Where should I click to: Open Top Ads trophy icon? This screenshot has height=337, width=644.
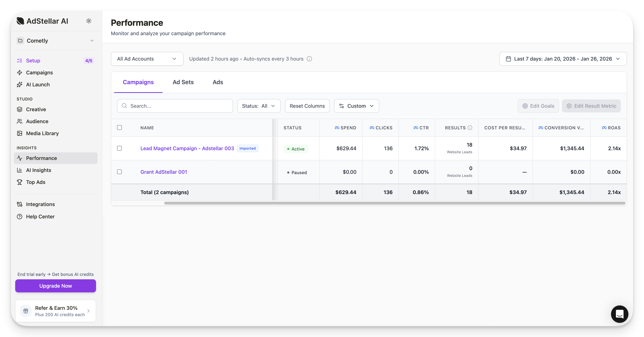click(x=20, y=182)
